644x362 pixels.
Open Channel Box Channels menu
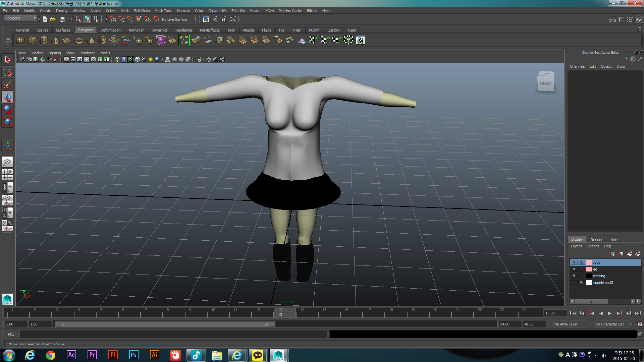577,66
